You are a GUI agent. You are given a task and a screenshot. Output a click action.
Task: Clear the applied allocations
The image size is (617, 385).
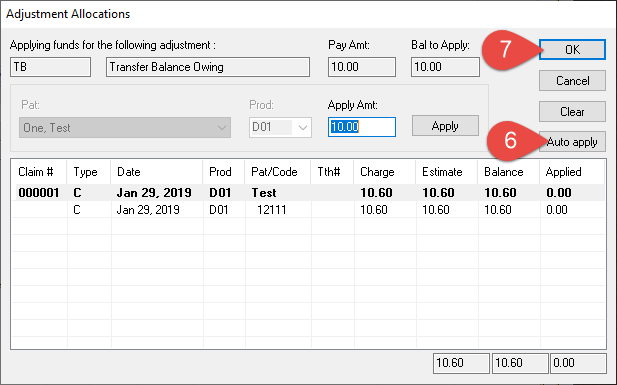(x=572, y=112)
